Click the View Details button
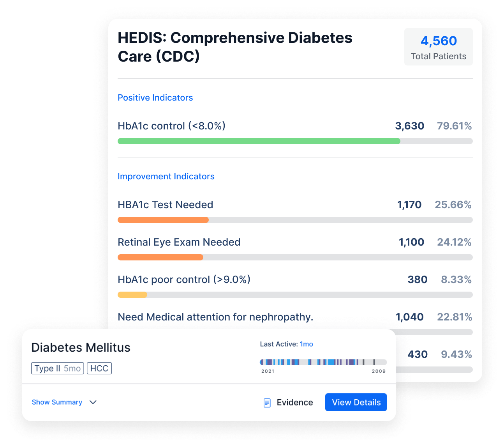Screen dimensions: 504x446 click(x=356, y=402)
